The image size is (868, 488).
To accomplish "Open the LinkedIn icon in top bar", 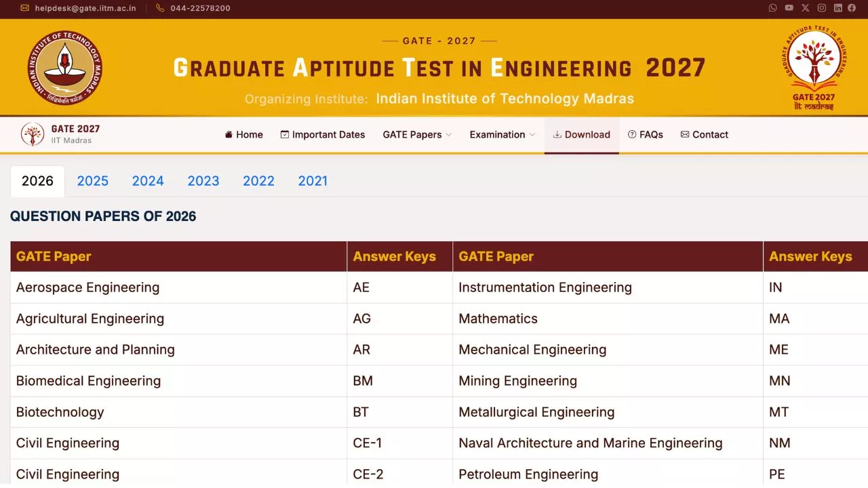I will [838, 8].
